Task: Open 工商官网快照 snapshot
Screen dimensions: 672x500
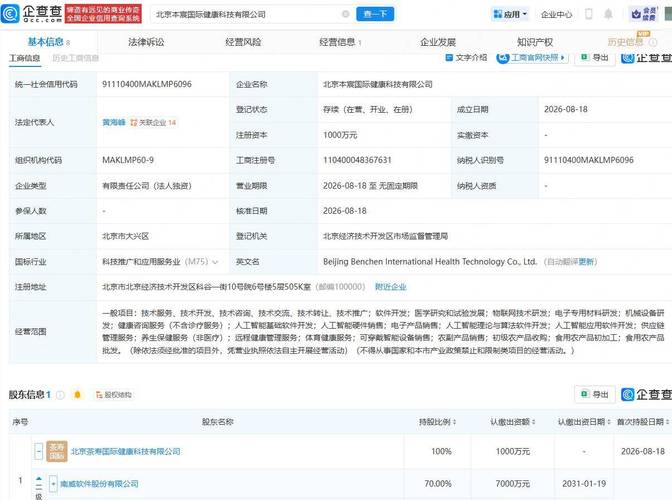Action: pos(532,57)
